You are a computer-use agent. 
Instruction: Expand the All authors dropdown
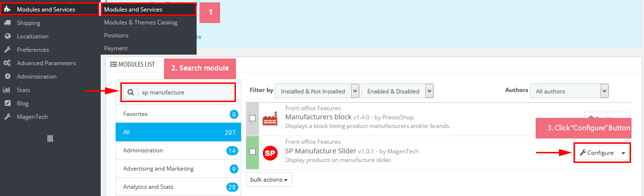[569, 91]
